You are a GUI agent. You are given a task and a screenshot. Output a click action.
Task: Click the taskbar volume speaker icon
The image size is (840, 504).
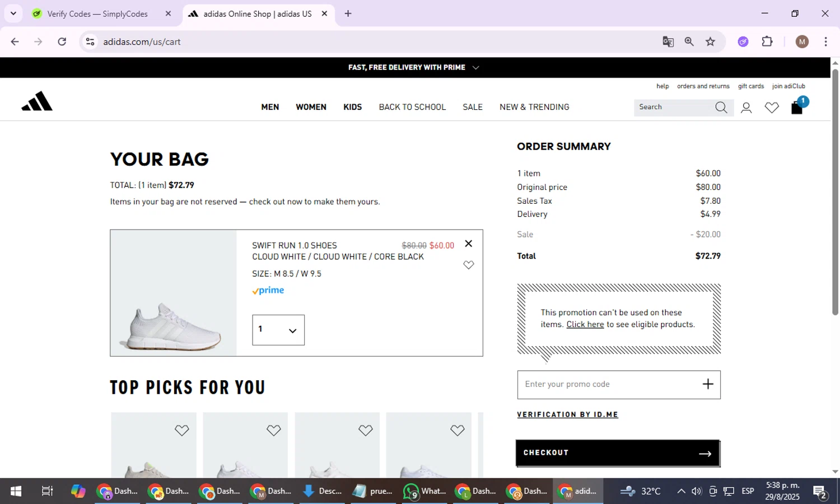point(697,491)
